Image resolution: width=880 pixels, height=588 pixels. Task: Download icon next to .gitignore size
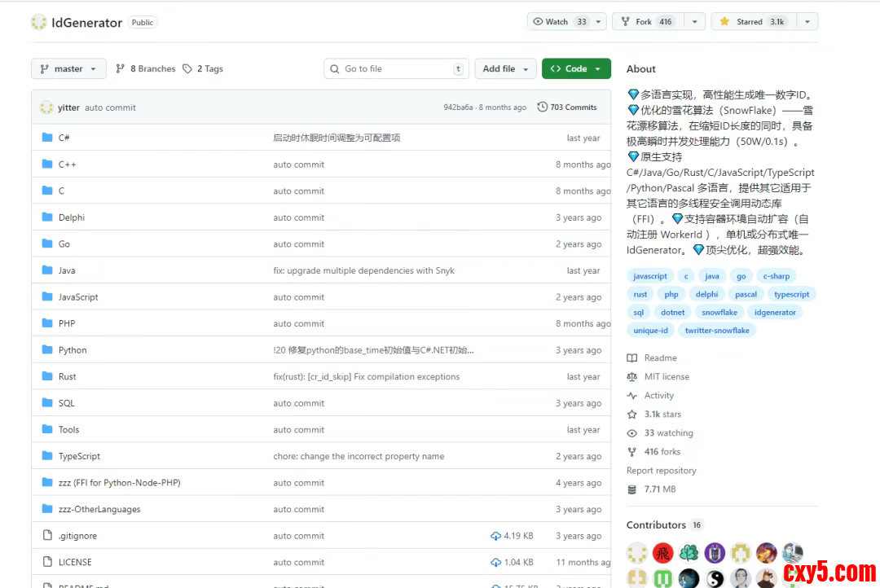tap(495, 536)
